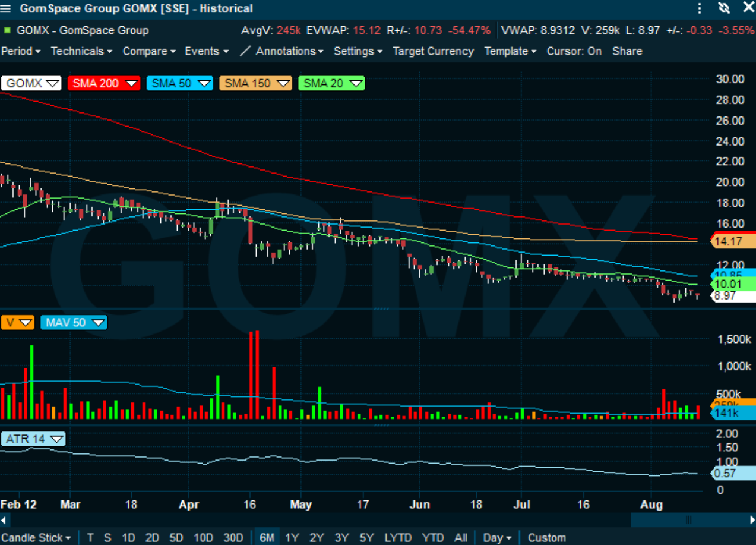Click the Custom range button

point(547,538)
